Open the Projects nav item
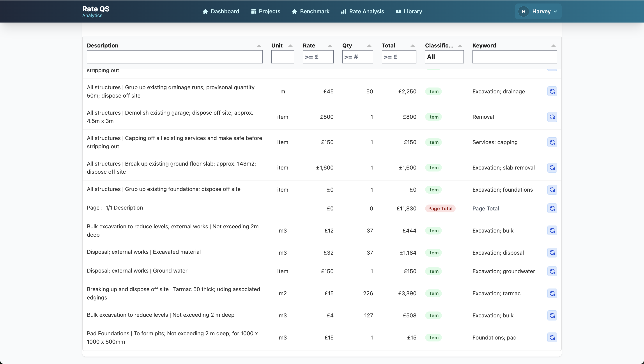Viewport: 644px width, 364px height. click(x=265, y=12)
